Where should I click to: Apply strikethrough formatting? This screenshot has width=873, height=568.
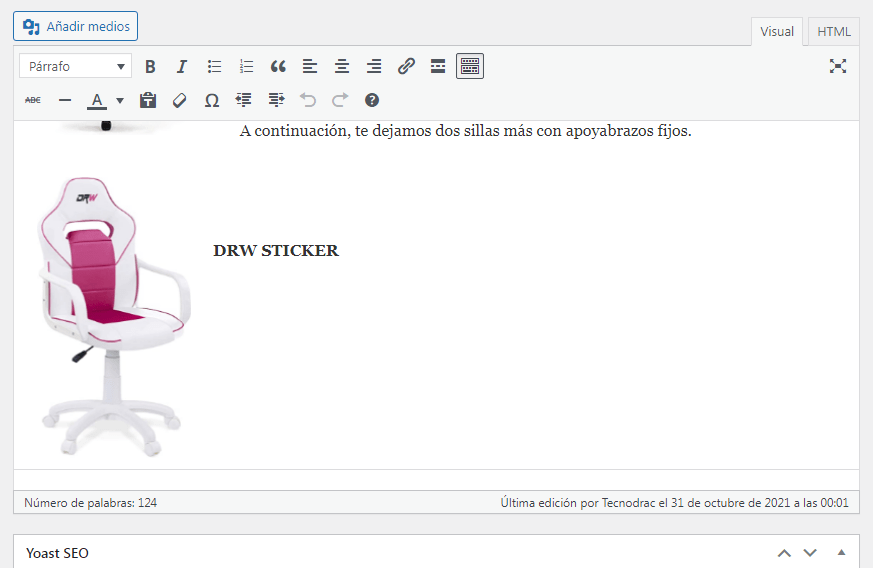tap(33, 100)
